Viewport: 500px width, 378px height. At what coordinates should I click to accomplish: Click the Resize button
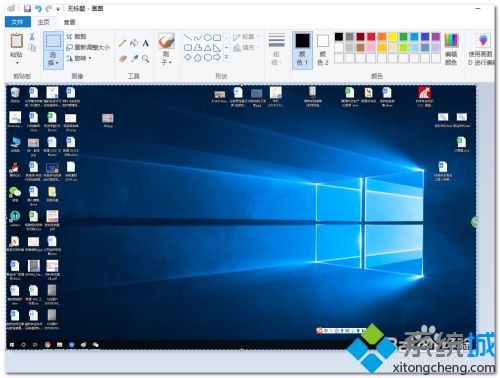click(88, 47)
